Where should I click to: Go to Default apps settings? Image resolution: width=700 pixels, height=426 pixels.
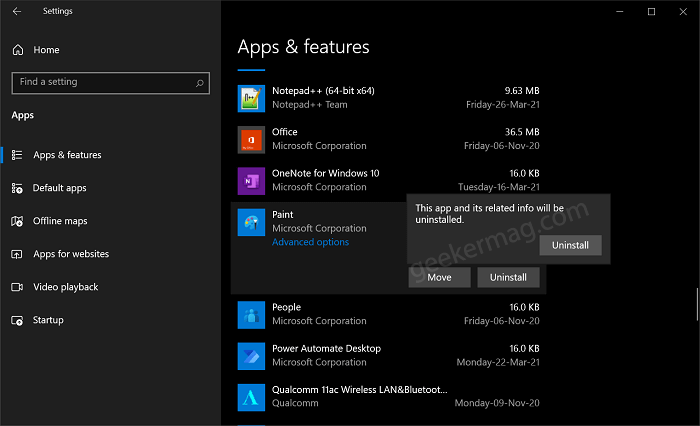point(59,188)
